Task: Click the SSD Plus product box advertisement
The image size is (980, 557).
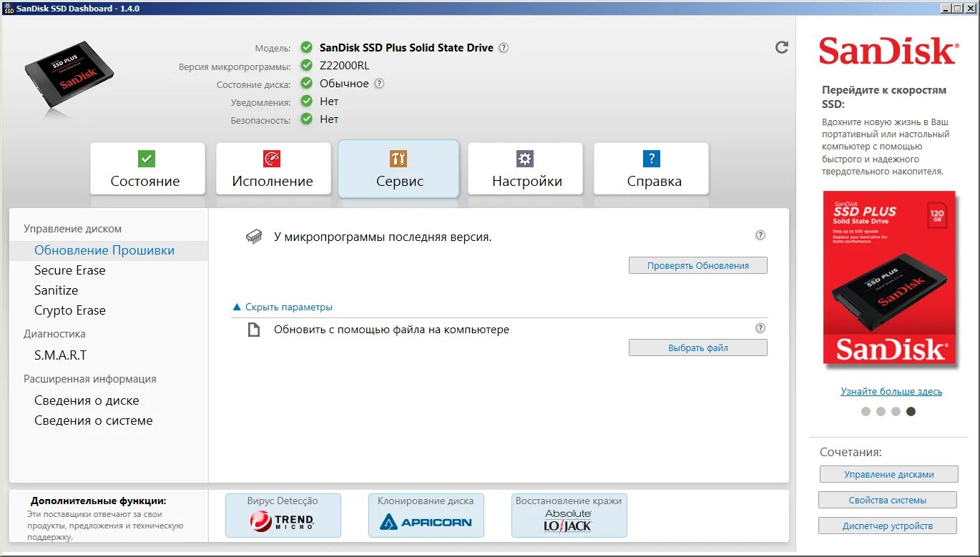Action: pos(889,277)
